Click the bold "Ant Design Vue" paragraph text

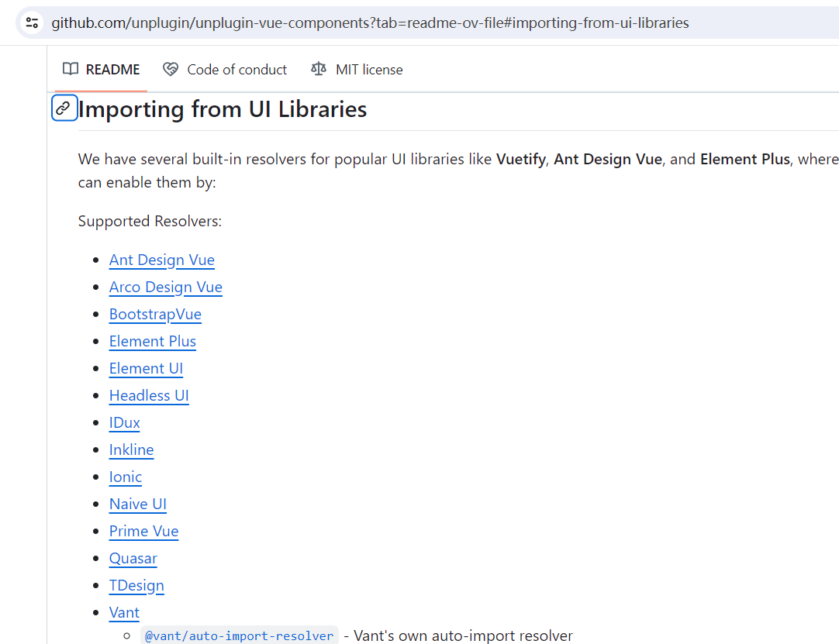608,160
